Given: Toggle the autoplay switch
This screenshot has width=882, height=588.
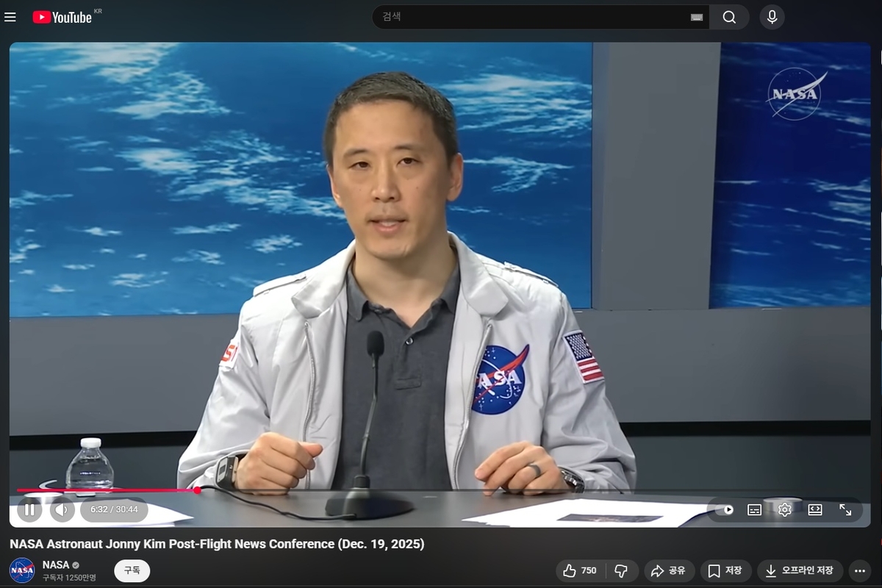Looking at the screenshot, I should pyautogui.click(x=724, y=509).
